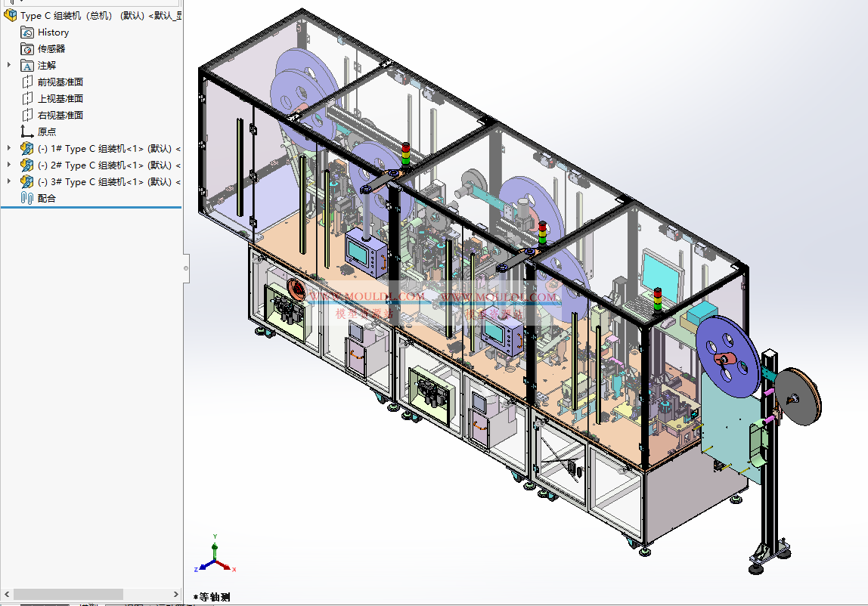
Task: Click the left arrow of the horizontal scrollbar
Action: tap(7, 595)
